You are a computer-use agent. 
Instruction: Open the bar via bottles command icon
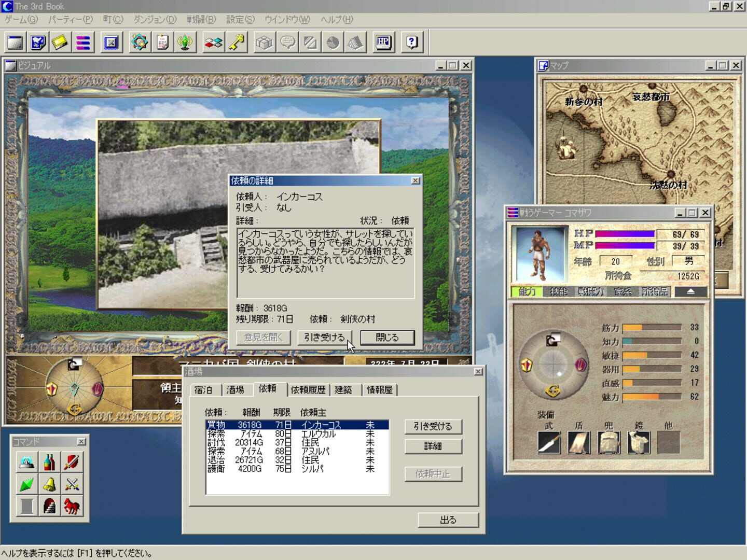49,463
